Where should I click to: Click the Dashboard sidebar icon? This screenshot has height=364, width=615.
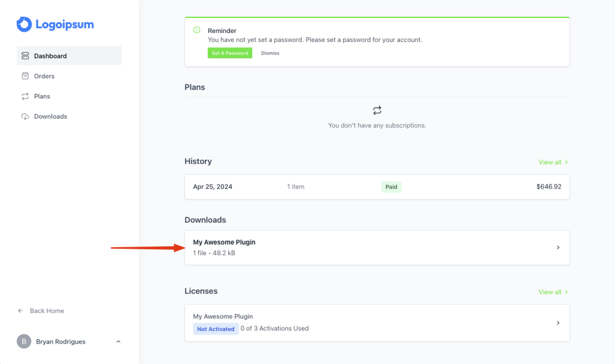point(25,56)
